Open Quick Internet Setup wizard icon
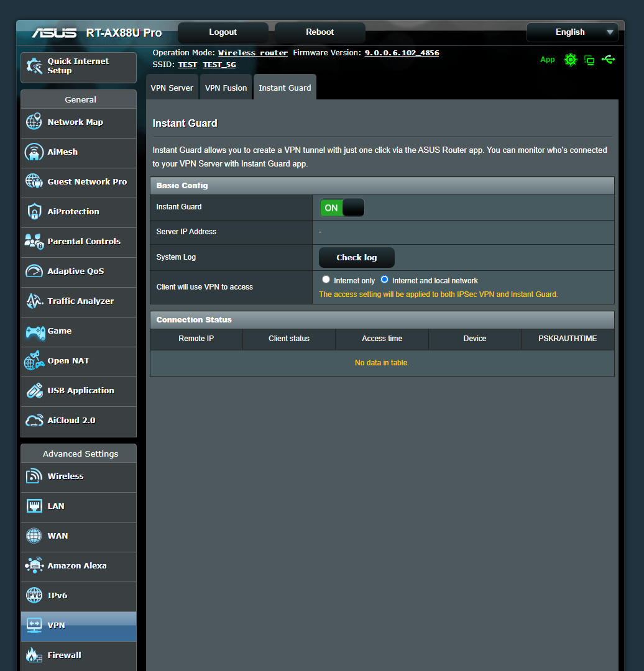Screen dimensions: 644x671 34,66
